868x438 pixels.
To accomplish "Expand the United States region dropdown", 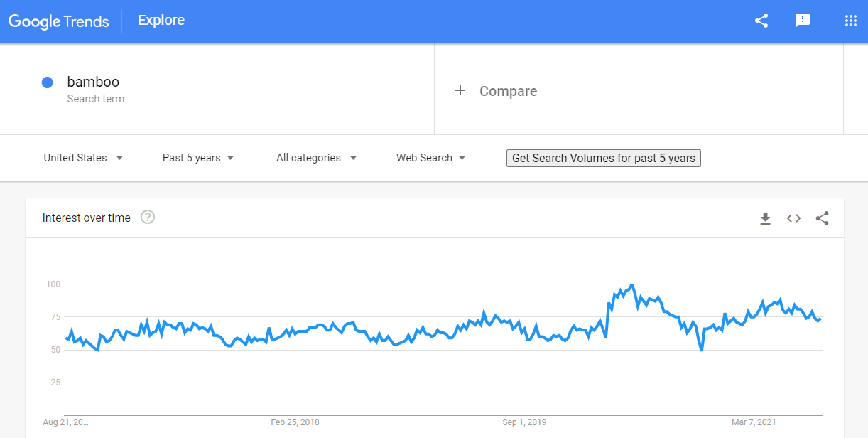I will pyautogui.click(x=83, y=158).
